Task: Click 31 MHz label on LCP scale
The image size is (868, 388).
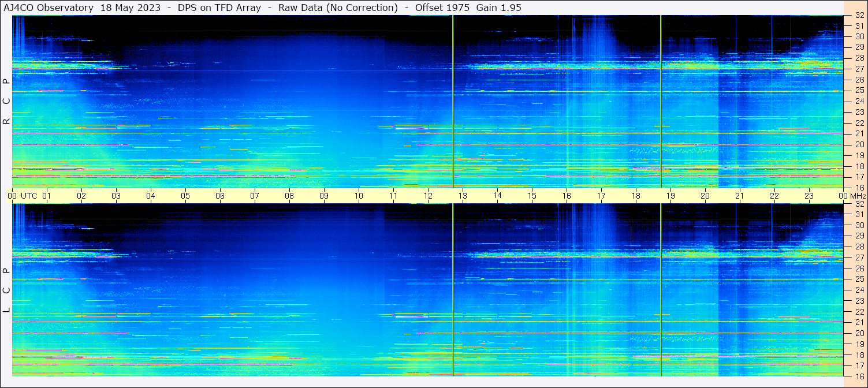Action: pyautogui.click(x=859, y=214)
